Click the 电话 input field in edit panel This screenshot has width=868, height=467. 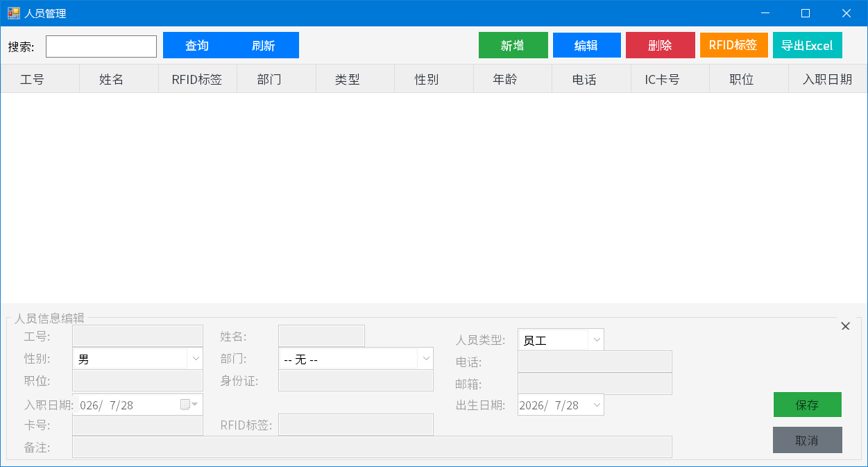point(595,362)
